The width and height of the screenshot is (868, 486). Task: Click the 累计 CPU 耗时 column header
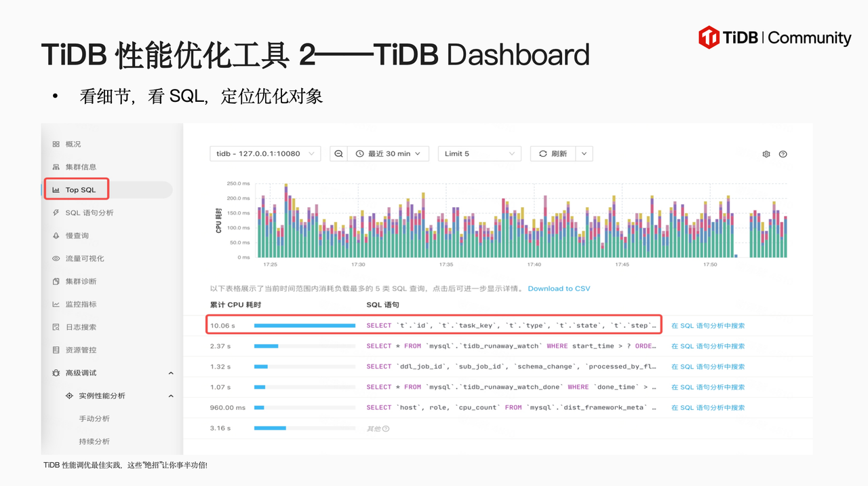[x=235, y=305]
